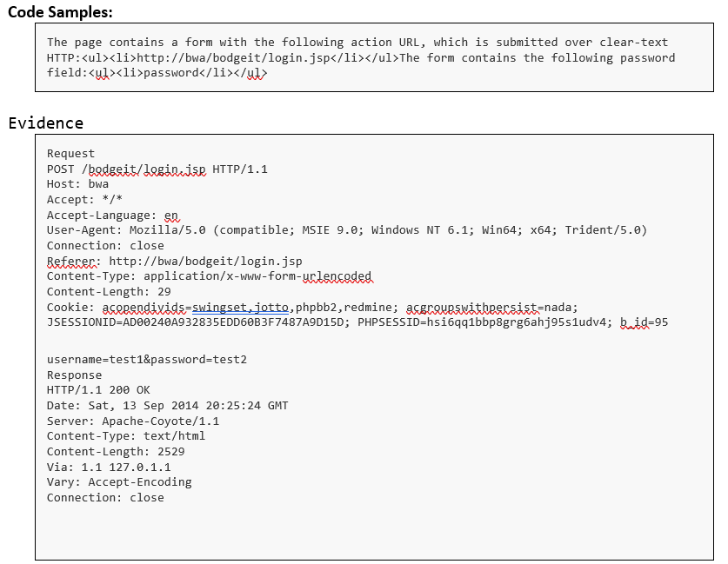This screenshot has height=564, width=728.
Task: Click the misspelled word Referer
Action: pos(72,261)
